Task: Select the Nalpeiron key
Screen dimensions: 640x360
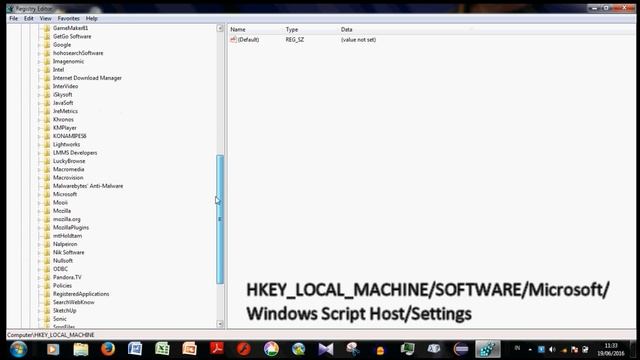Action: (65, 244)
